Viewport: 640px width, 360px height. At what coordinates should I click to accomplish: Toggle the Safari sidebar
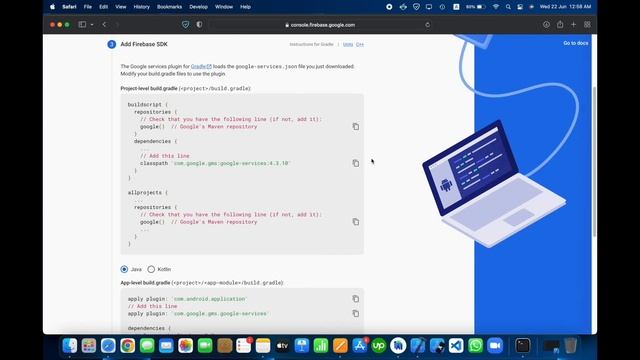pos(82,24)
